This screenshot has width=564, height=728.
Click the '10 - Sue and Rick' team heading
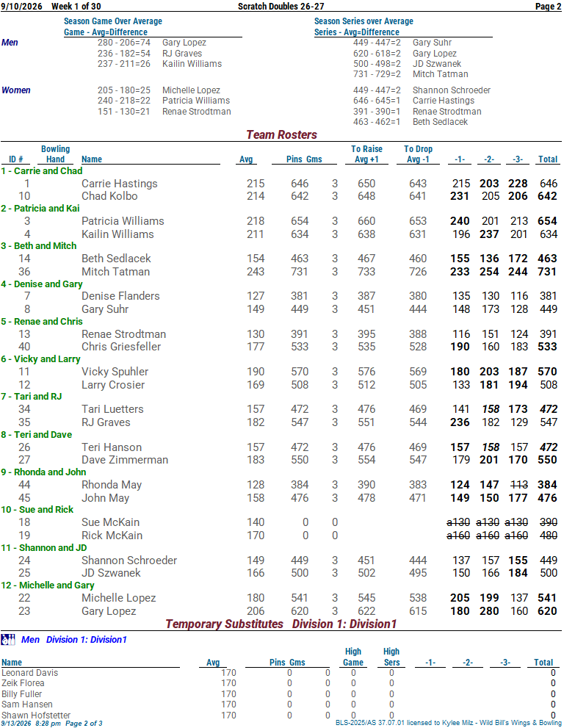click(x=37, y=509)
